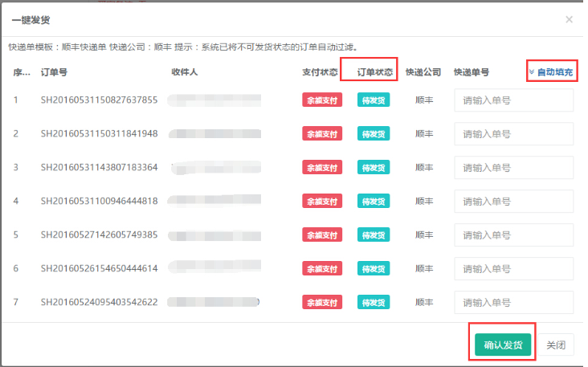The height and width of the screenshot is (367, 588).
Task: Click the 自动填充 link
Action: tap(551, 72)
